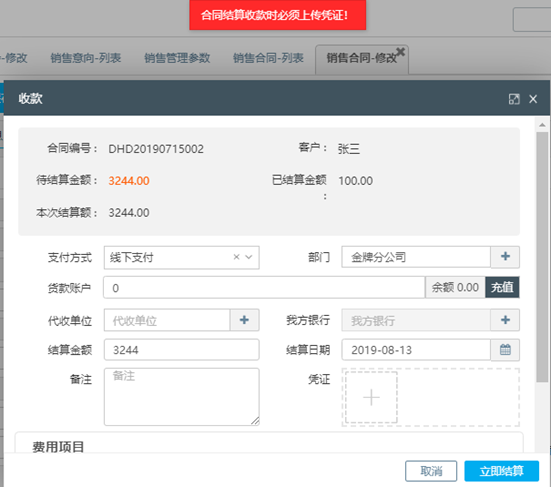Click the plus icon beside 部门 field
This screenshot has height=487, width=551.
[x=505, y=257]
